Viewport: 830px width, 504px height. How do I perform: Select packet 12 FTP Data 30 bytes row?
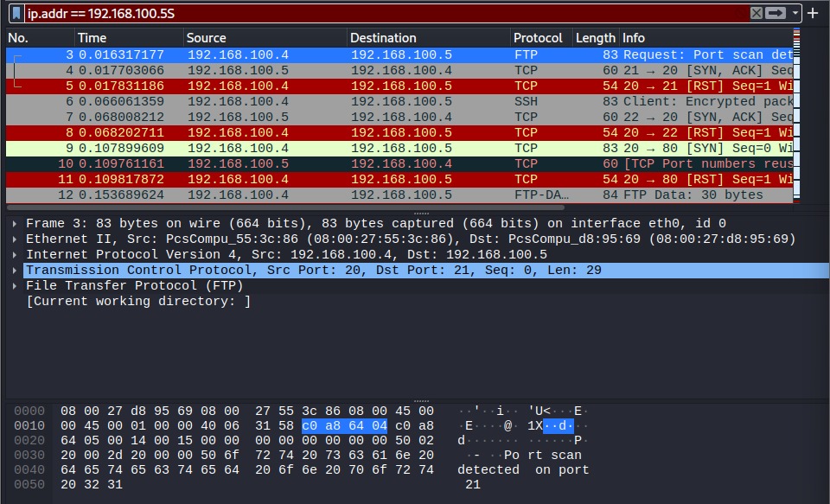pos(399,195)
